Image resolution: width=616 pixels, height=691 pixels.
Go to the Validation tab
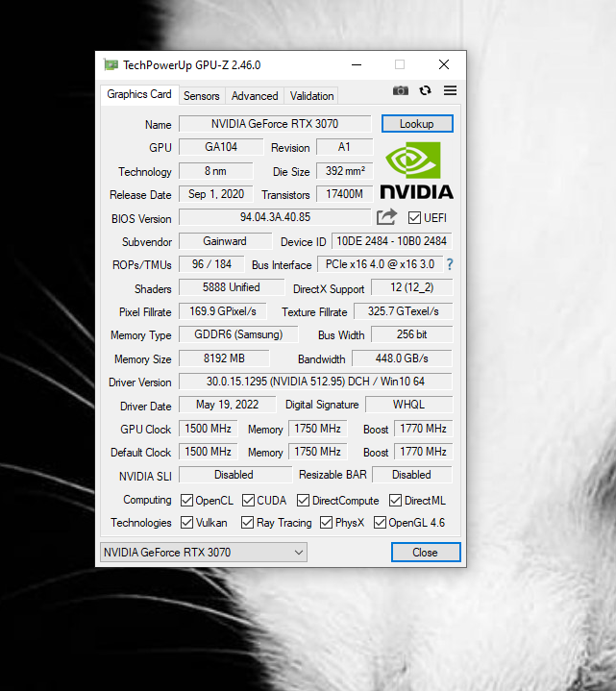pyautogui.click(x=311, y=96)
